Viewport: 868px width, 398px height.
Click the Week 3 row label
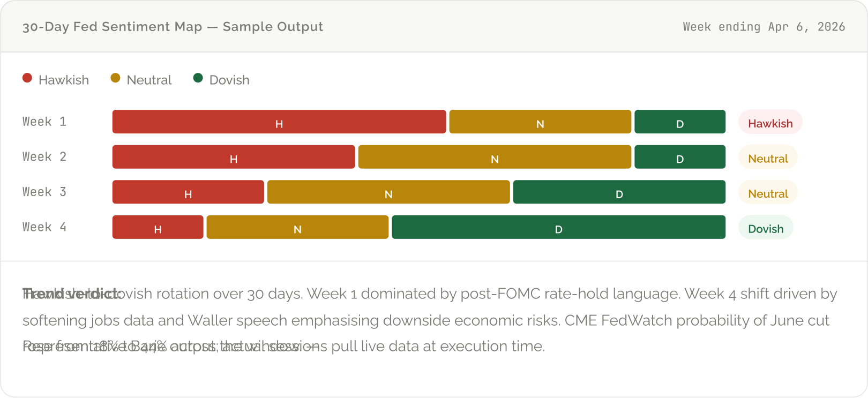[x=44, y=192]
